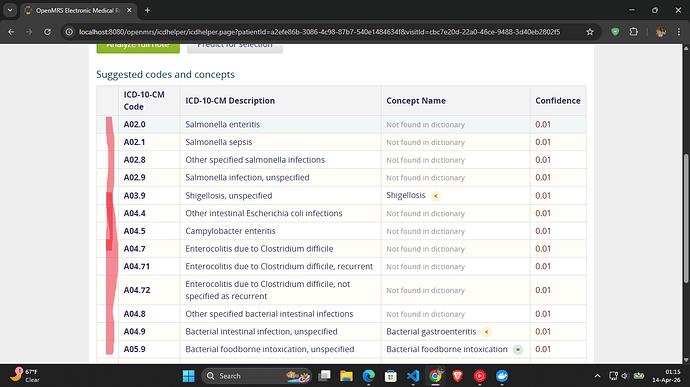Viewport: 690px width, 387px height.
Task: Open the tab search dropdown
Action: click(x=10, y=10)
